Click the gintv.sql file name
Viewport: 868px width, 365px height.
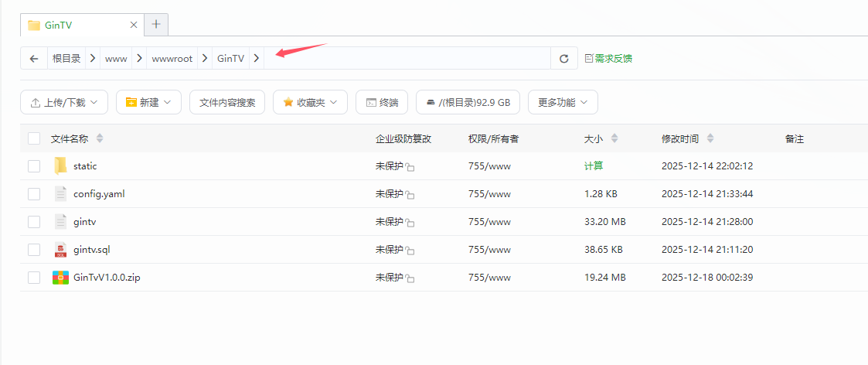(92, 250)
